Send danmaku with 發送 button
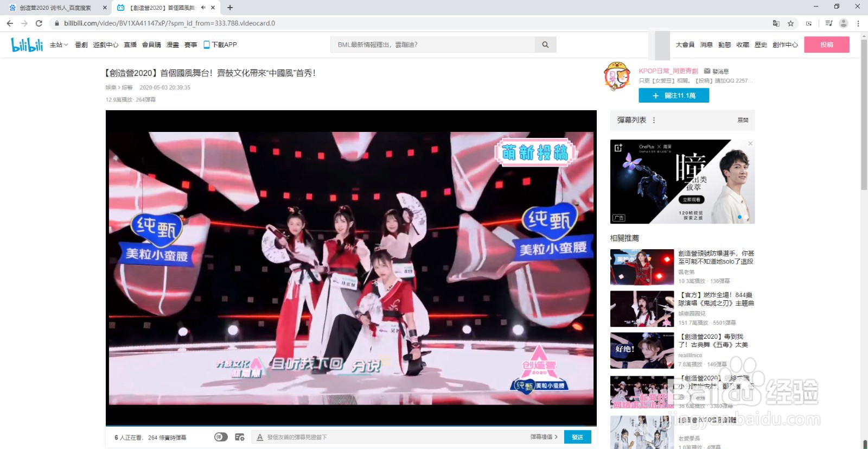This screenshot has width=868, height=449. coord(577,437)
